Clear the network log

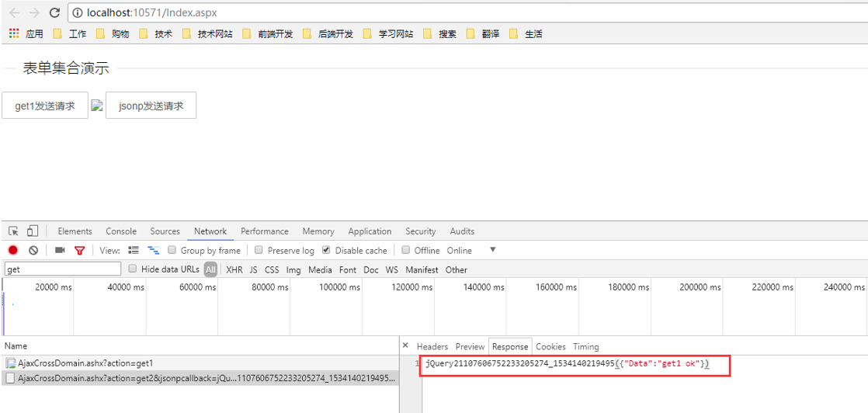[x=33, y=250]
